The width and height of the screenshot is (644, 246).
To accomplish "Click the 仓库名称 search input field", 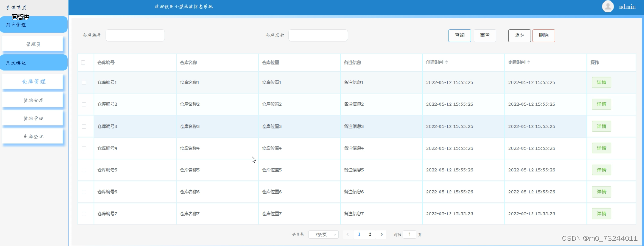I will (318, 36).
